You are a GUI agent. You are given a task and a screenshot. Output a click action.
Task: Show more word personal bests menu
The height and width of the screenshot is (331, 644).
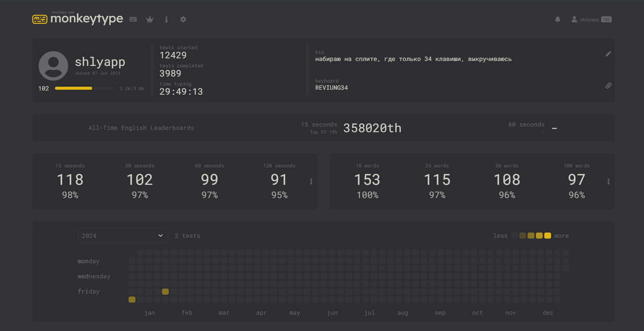point(608,181)
